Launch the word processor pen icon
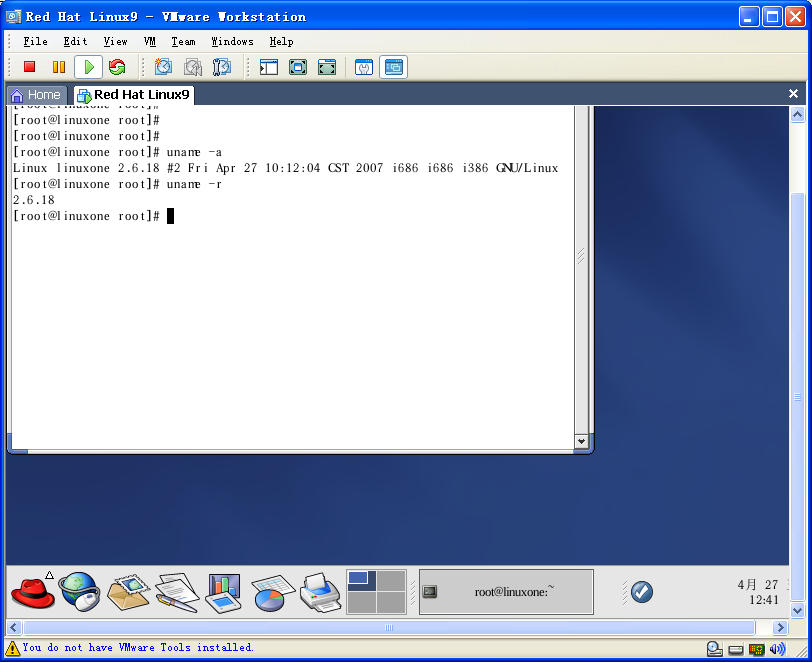The image size is (812, 662). point(177,592)
